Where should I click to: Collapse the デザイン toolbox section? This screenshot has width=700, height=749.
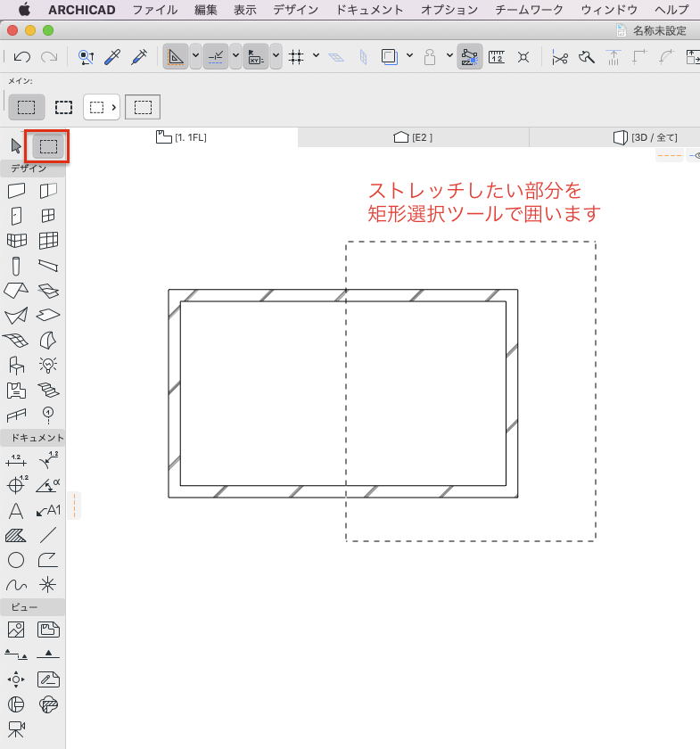point(32,169)
